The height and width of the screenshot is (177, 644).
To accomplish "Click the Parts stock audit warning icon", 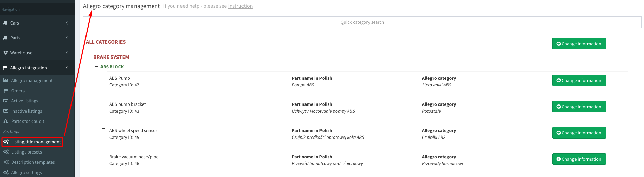I will tap(6, 122).
